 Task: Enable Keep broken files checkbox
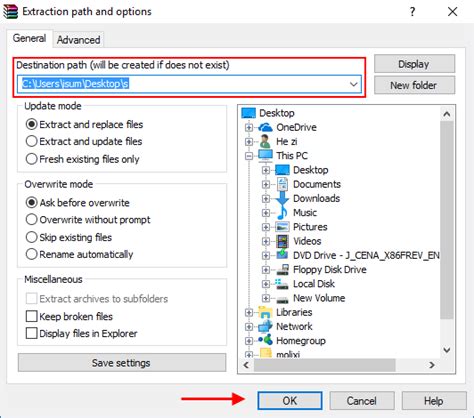tap(31, 316)
